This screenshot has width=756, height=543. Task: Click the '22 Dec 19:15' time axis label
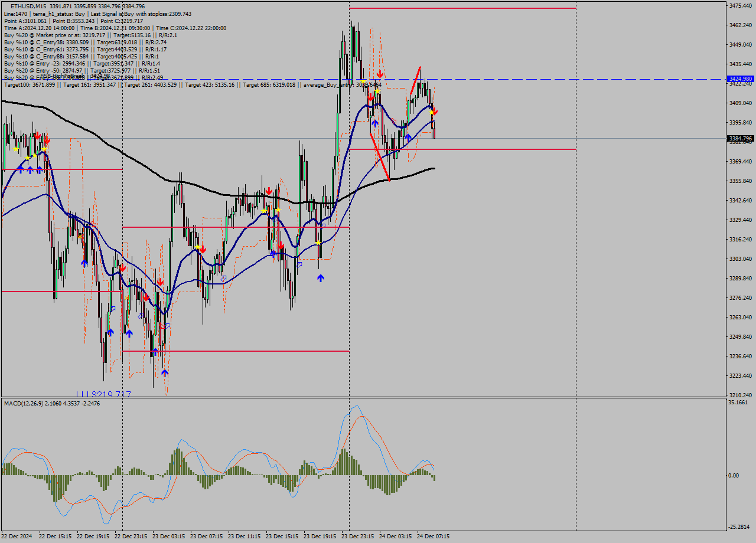point(93,537)
